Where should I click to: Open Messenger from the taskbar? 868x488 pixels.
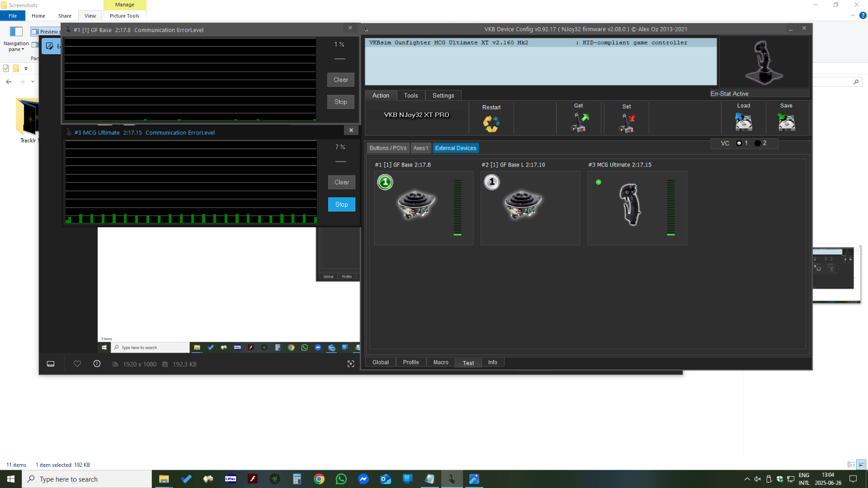(x=363, y=479)
